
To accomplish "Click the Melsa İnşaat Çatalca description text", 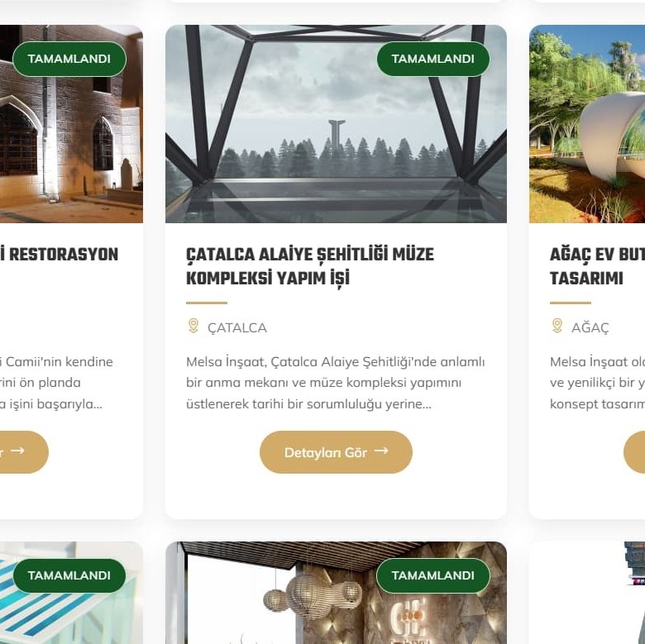I will [x=335, y=383].
